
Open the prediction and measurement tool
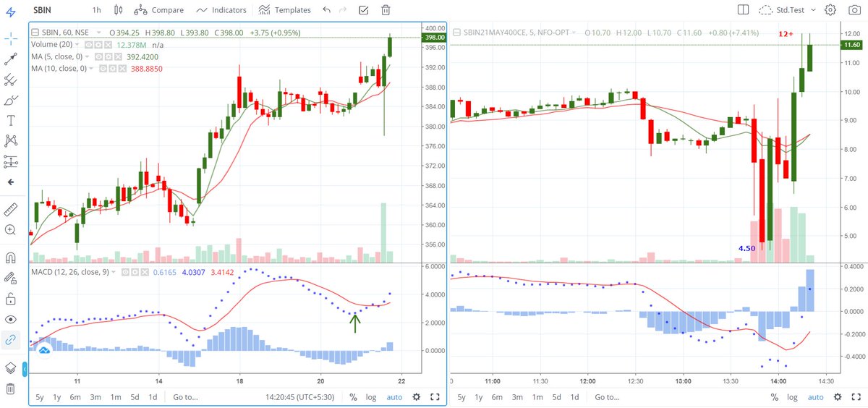[x=10, y=161]
